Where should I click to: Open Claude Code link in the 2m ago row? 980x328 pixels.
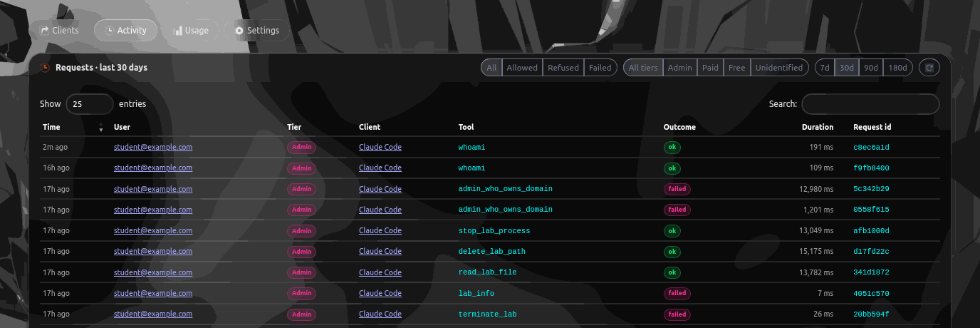coord(380,148)
